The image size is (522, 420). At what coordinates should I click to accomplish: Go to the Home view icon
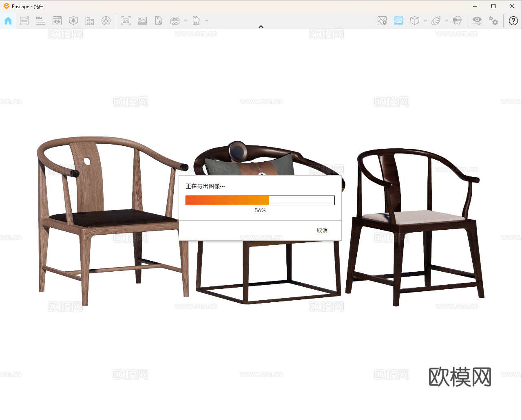[x=8, y=21]
